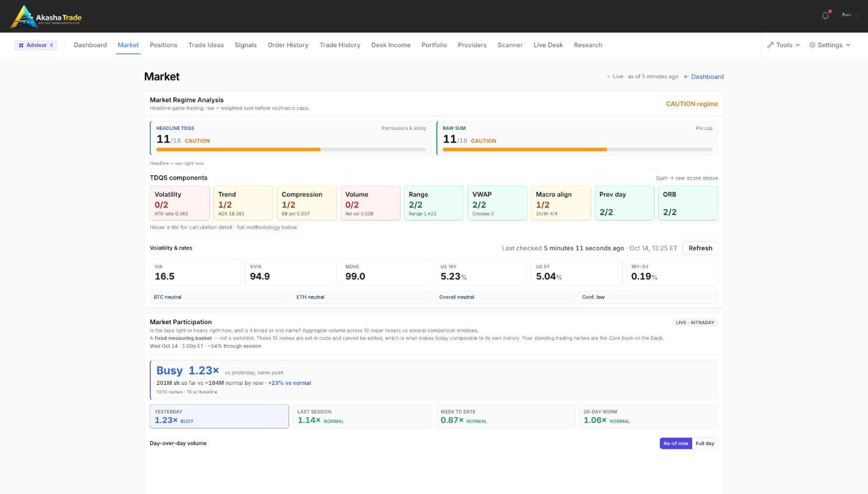Select the Market tab
Screen dimensions: 868x494
click(128, 45)
